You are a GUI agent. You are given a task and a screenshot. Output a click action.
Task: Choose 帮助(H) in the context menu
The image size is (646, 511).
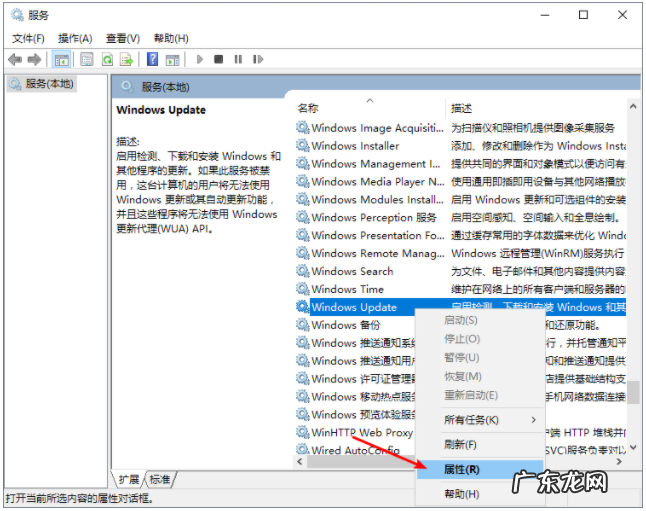tap(480, 494)
